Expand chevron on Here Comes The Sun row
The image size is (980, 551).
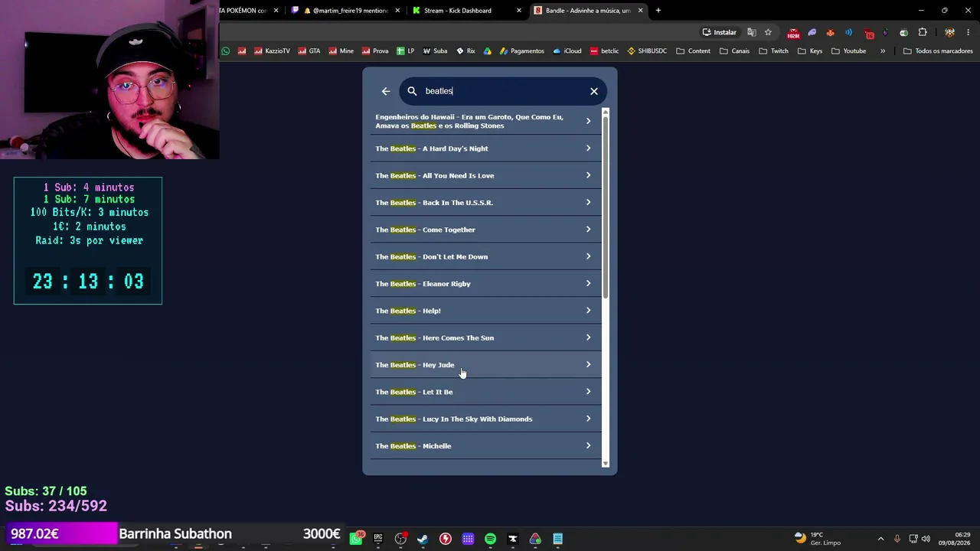click(588, 337)
